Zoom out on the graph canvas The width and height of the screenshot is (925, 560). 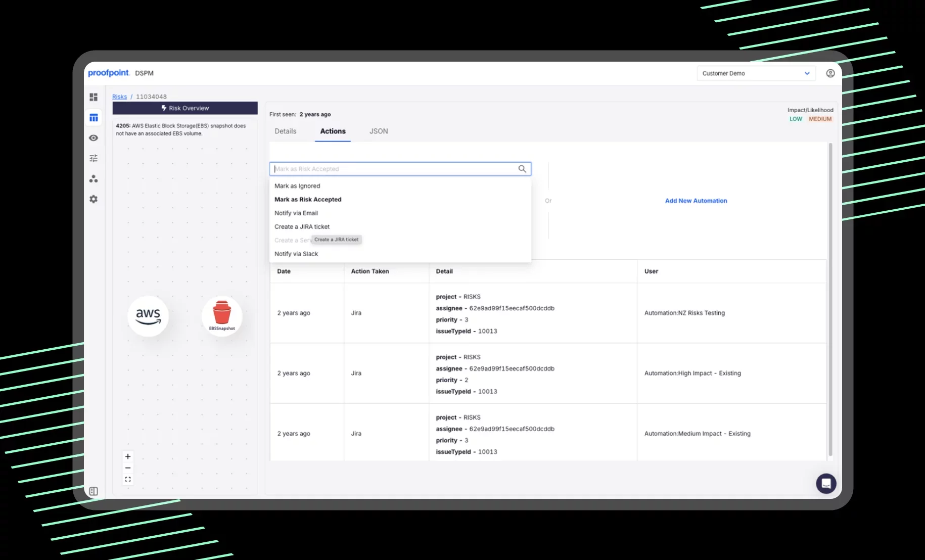[x=128, y=468]
